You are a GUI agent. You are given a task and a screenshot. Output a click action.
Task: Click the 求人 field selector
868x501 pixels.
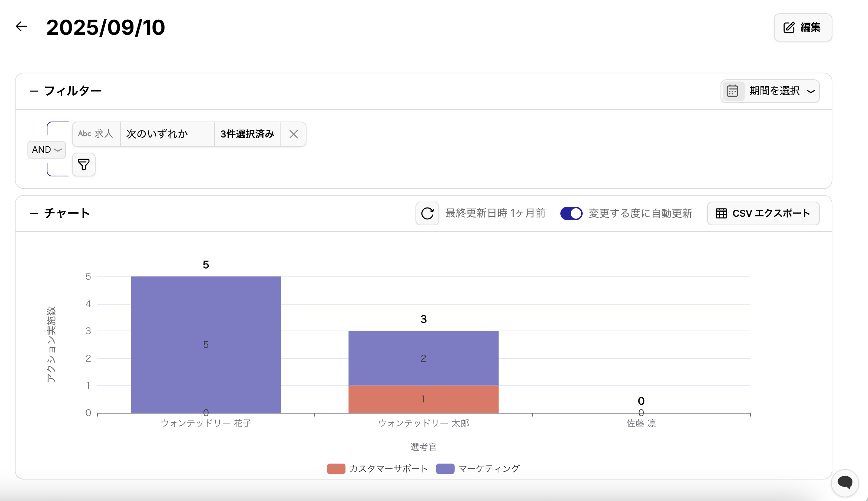[96, 134]
